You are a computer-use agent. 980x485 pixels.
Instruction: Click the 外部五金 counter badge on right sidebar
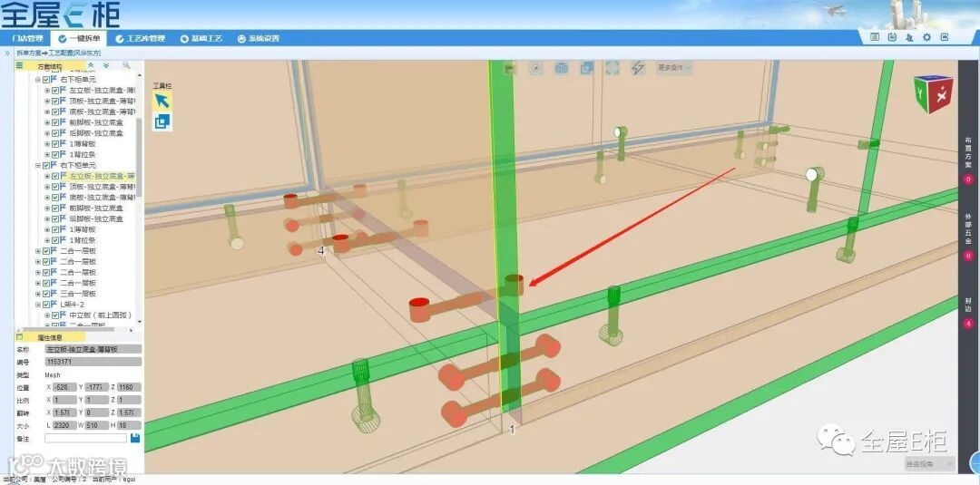point(968,256)
